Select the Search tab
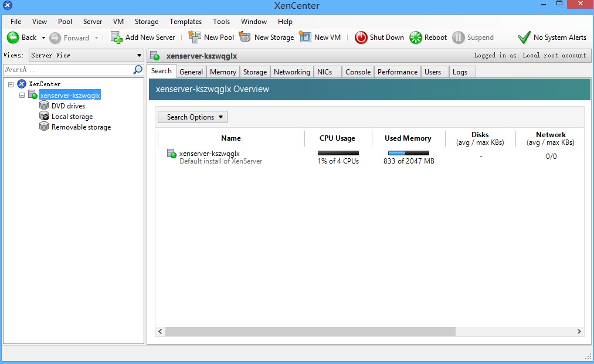 161,71
